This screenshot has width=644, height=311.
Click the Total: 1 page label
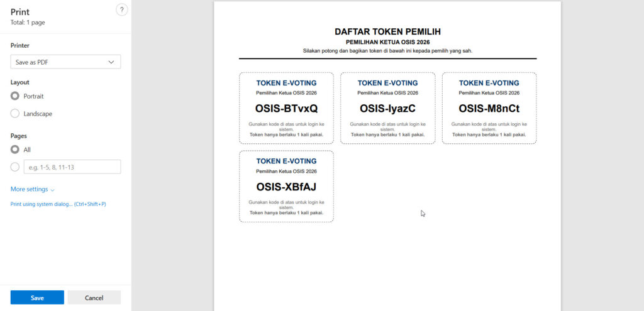click(28, 23)
